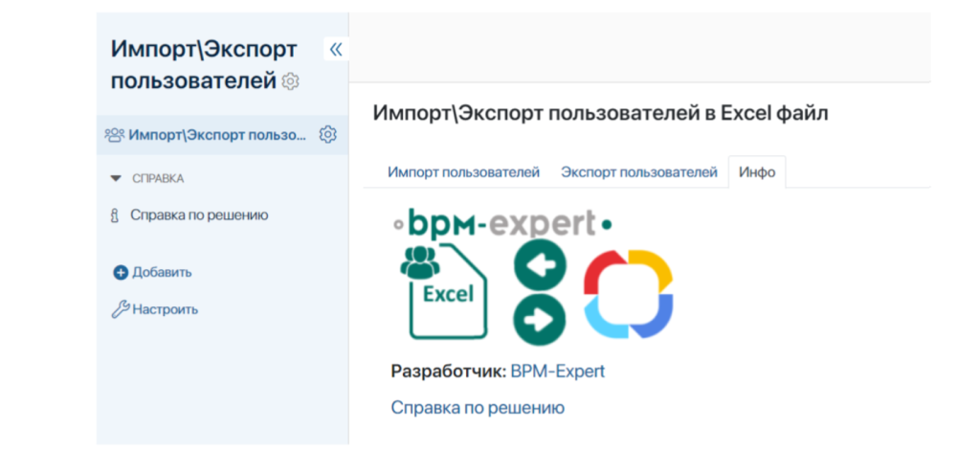
Task: Click the Excel users file icon
Action: (443, 291)
